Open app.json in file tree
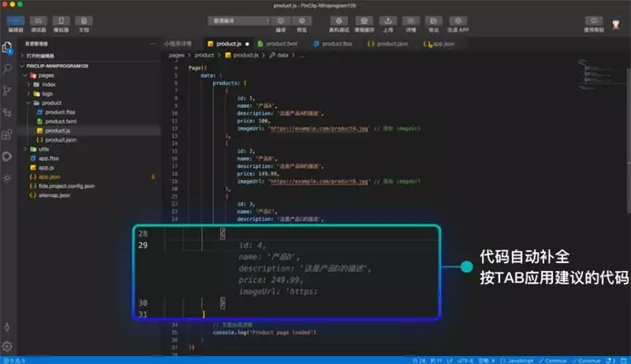Screen dimensions: 631x364 (45, 176)
